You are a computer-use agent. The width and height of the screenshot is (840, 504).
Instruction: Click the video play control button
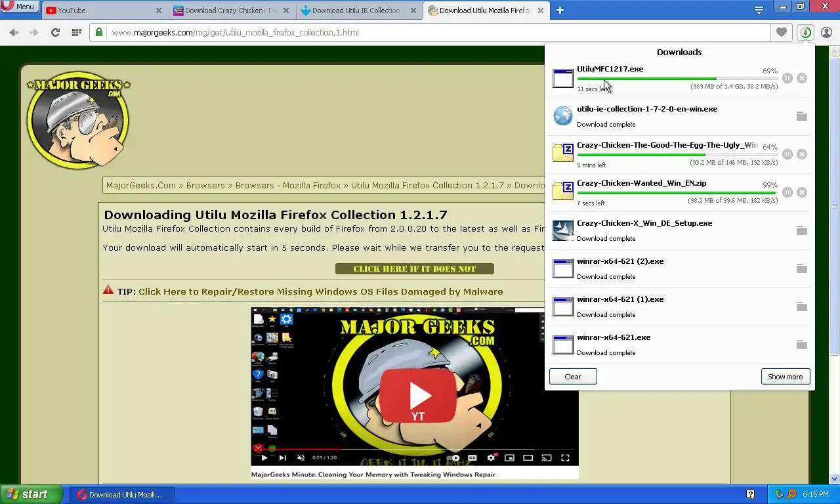tap(264, 458)
